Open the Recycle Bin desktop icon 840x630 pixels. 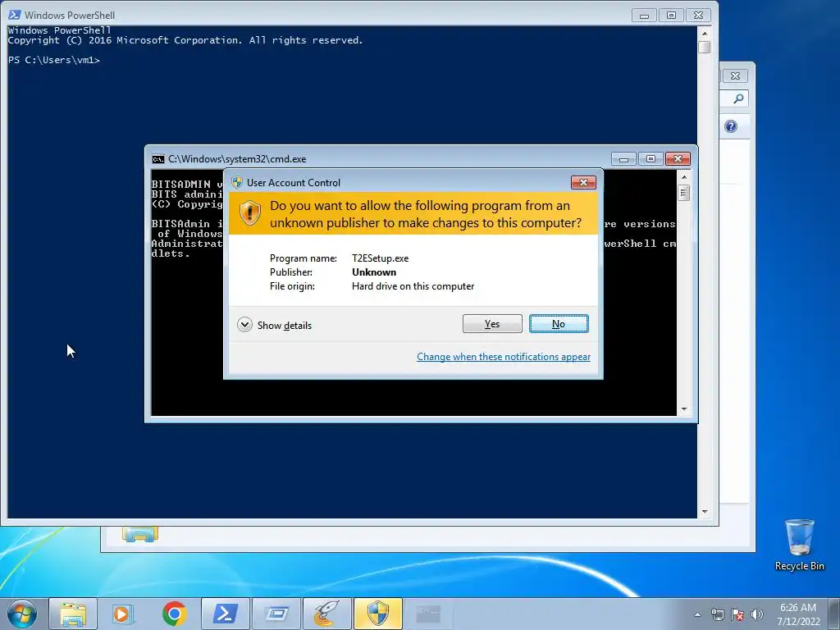tap(799, 545)
